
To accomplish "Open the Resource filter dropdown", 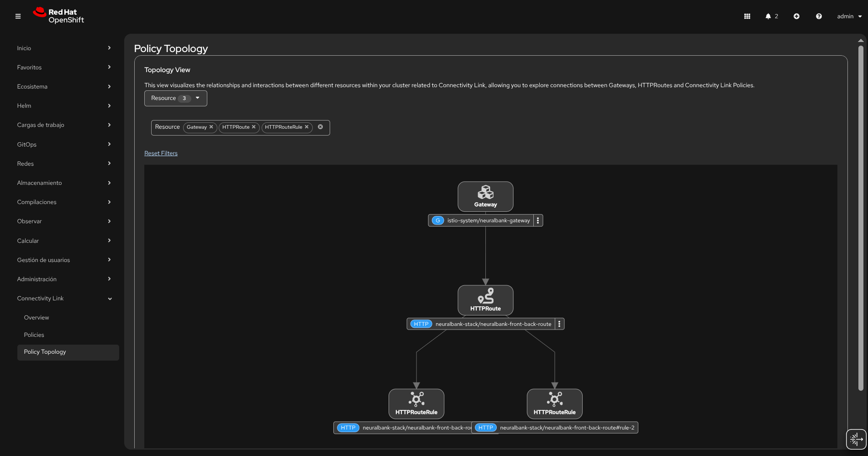I will [x=175, y=98].
